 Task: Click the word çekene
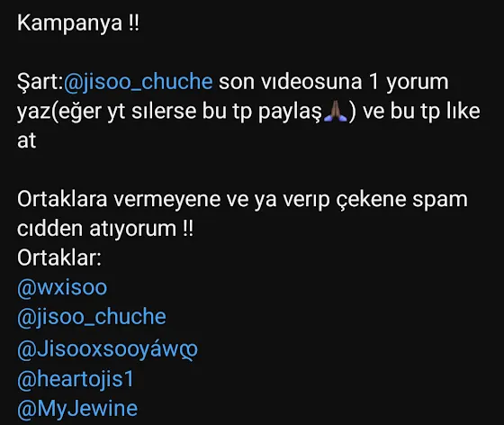[x=372, y=200]
